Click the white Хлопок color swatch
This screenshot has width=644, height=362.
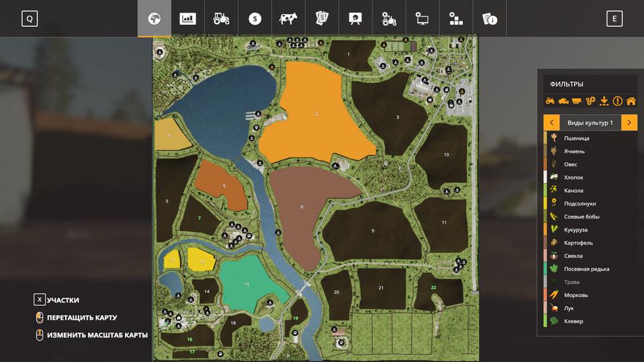point(545,178)
